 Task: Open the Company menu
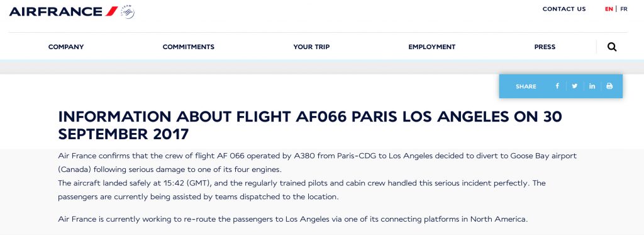click(65, 47)
